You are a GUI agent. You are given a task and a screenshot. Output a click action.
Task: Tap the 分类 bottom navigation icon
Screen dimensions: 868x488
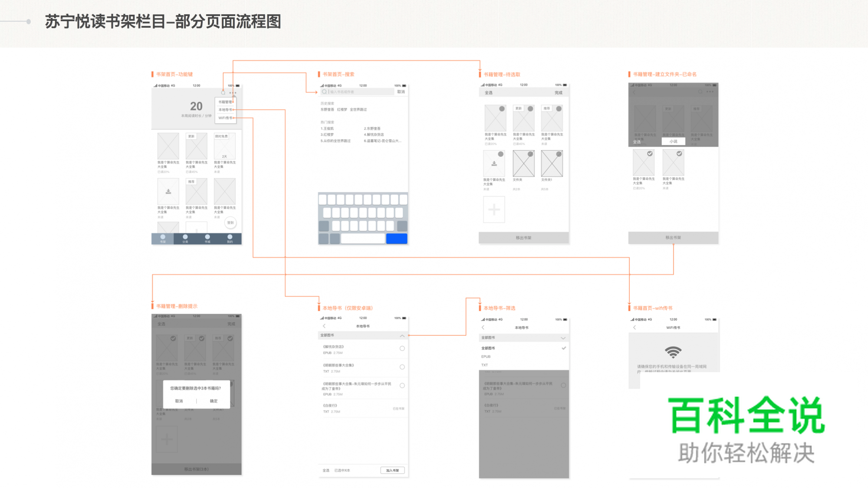185,237
